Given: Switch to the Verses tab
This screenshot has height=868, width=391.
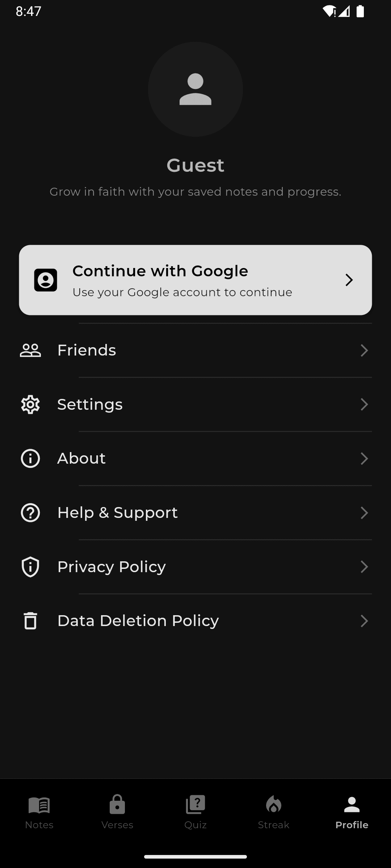Looking at the screenshot, I should tap(117, 812).
